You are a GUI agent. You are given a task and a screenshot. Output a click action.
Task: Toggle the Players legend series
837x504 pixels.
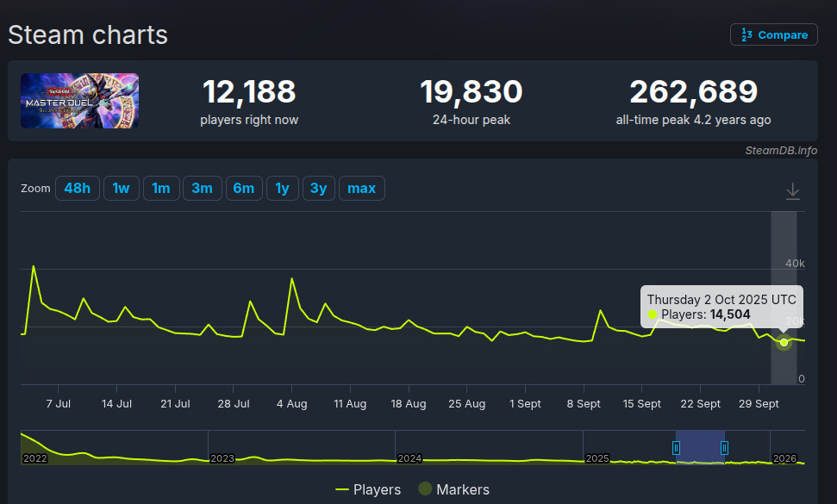tap(368, 489)
